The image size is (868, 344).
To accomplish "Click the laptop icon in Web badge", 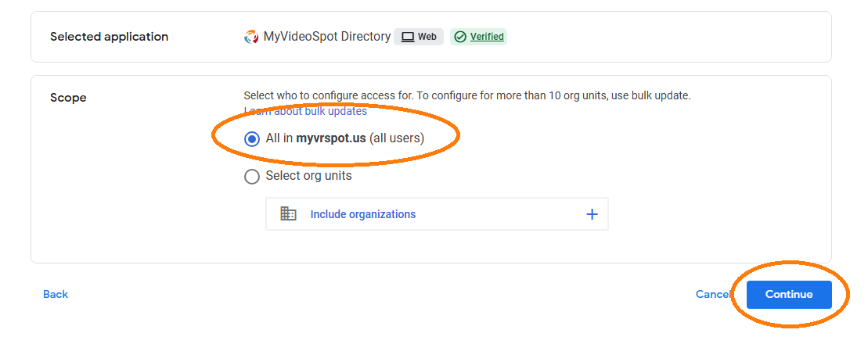I will 408,37.
